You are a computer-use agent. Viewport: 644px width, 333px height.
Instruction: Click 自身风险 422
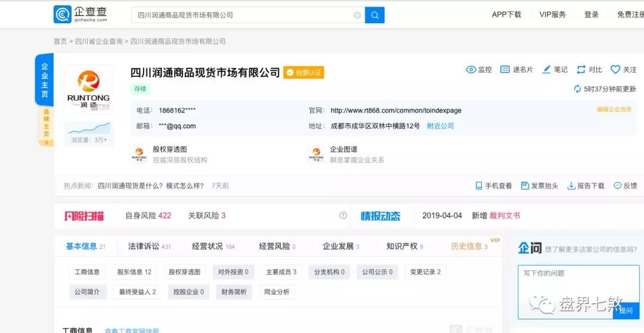(148, 216)
